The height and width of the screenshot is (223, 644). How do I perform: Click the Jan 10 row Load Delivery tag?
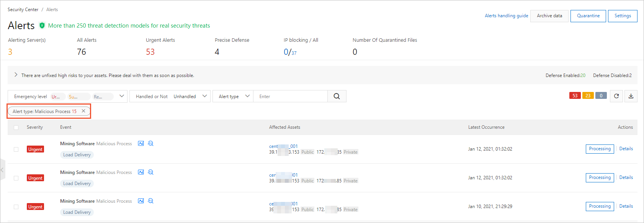[x=77, y=212]
